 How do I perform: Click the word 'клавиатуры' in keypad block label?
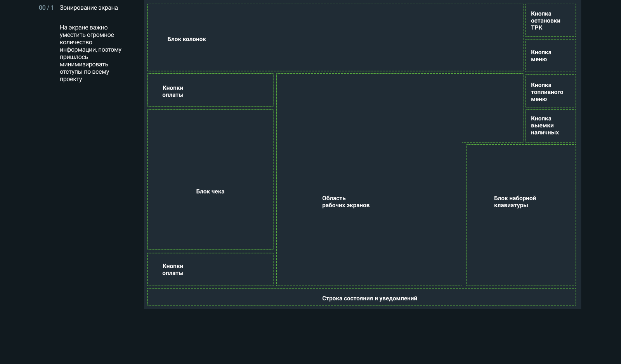[x=511, y=205]
